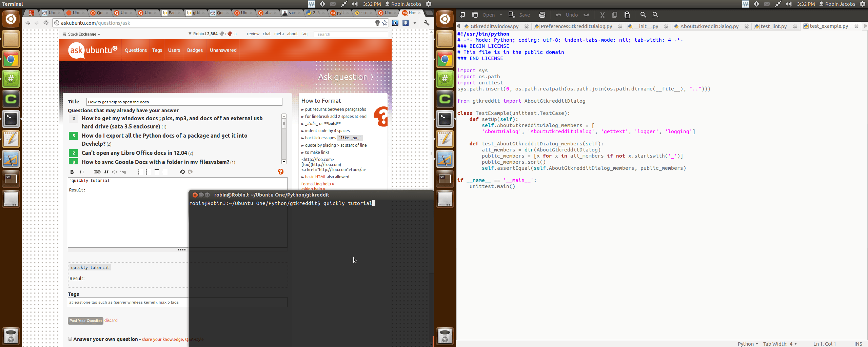Open the StackExchange sites dropdown

tap(81, 34)
